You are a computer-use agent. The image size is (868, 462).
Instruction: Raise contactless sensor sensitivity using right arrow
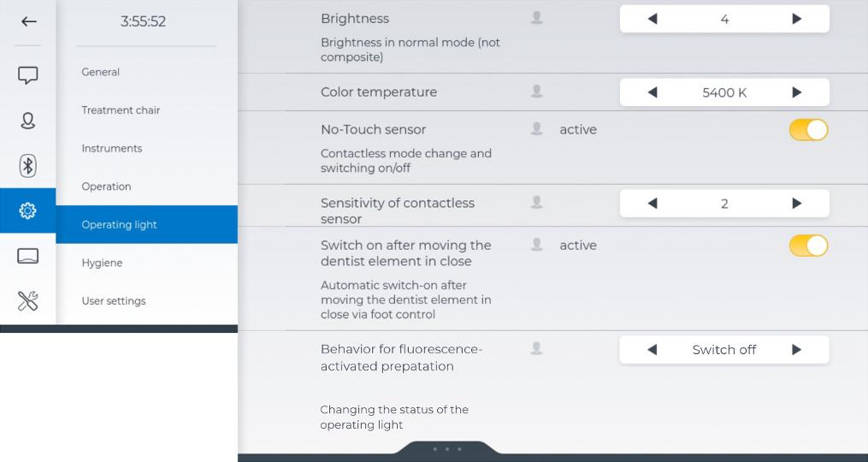coord(797,204)
